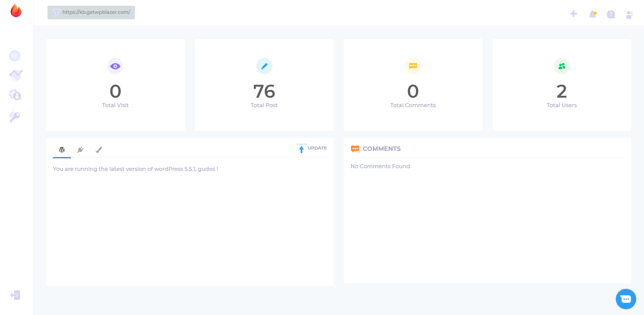
Task: Click the COMMENTS panel chat icon
Action: (355, 149)
